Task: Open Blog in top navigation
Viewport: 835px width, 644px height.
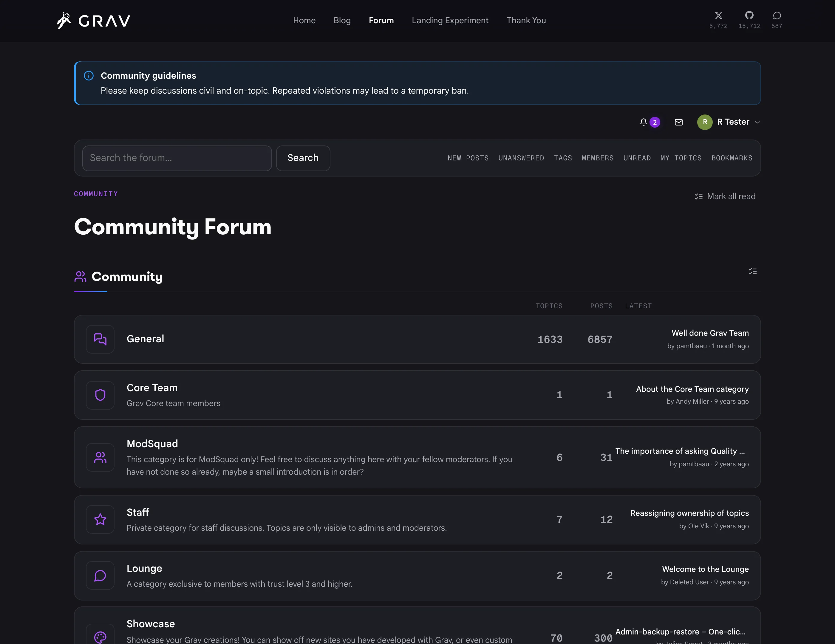Action: click(x=342, y=20)
